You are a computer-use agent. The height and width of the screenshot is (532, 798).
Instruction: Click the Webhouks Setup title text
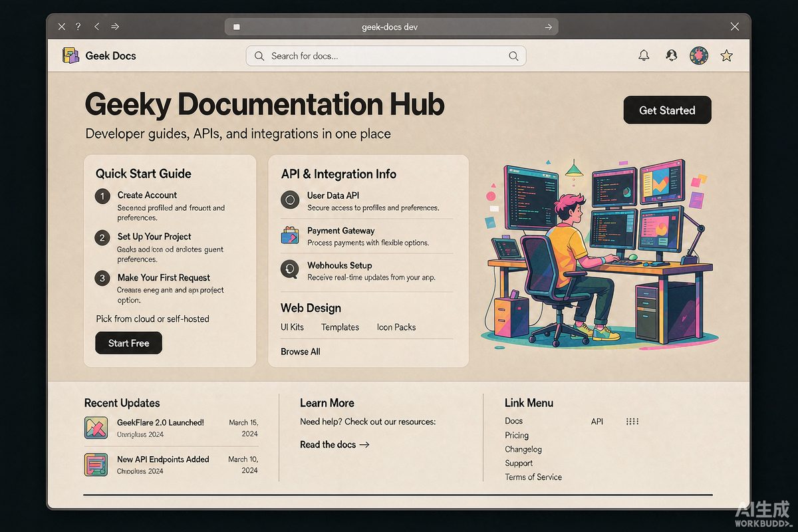click(x=339, y=265)
